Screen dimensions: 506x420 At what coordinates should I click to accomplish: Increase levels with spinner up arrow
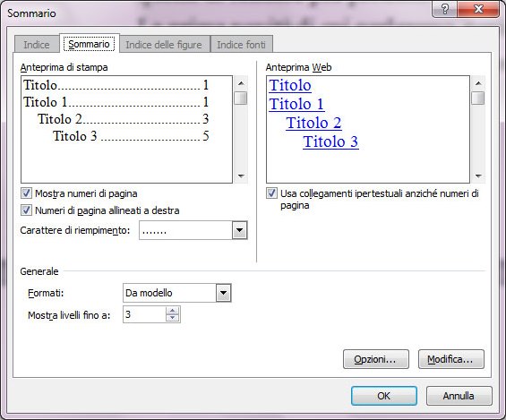click(x=173, y=311)
